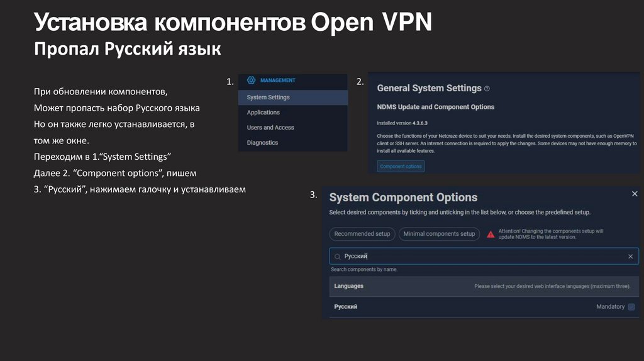644x361 pixels.
Task: Click the Management gear icon
Action: point(251,80)
